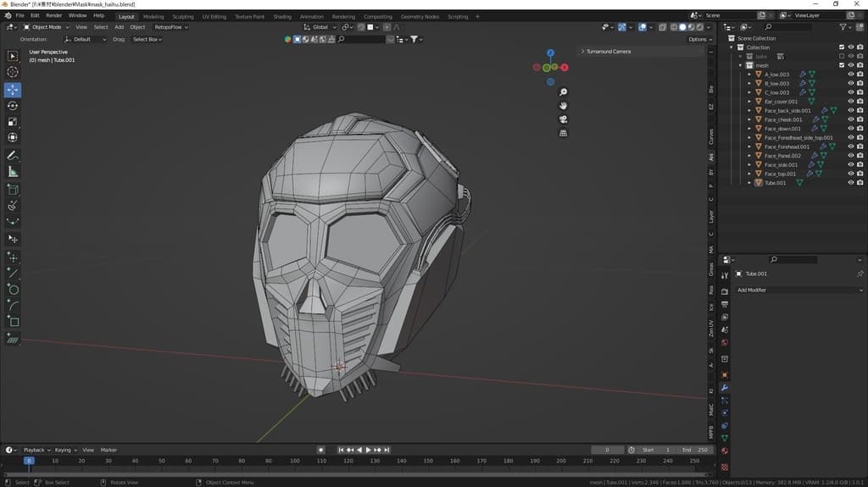This screenshot has height=487, width=868.
Task: Select the Cursor tool
Action: point(13,72)
